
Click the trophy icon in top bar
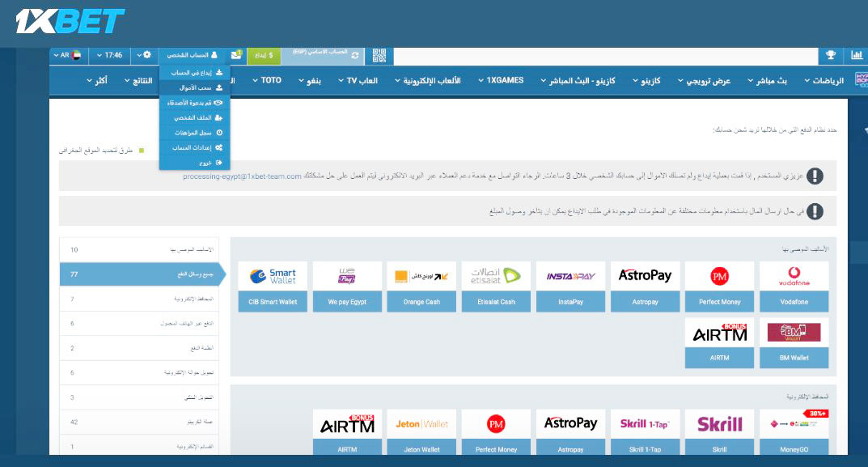(830, 55)
